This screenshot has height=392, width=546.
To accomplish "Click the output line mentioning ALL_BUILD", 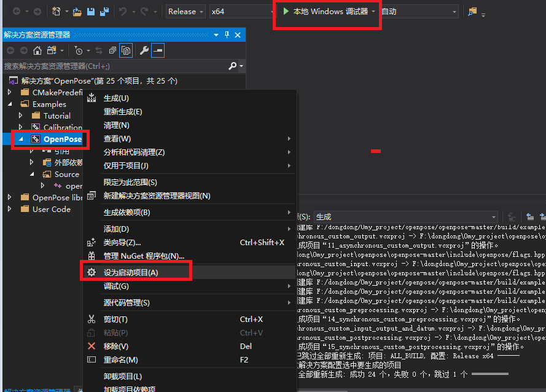I will [408, 356].
